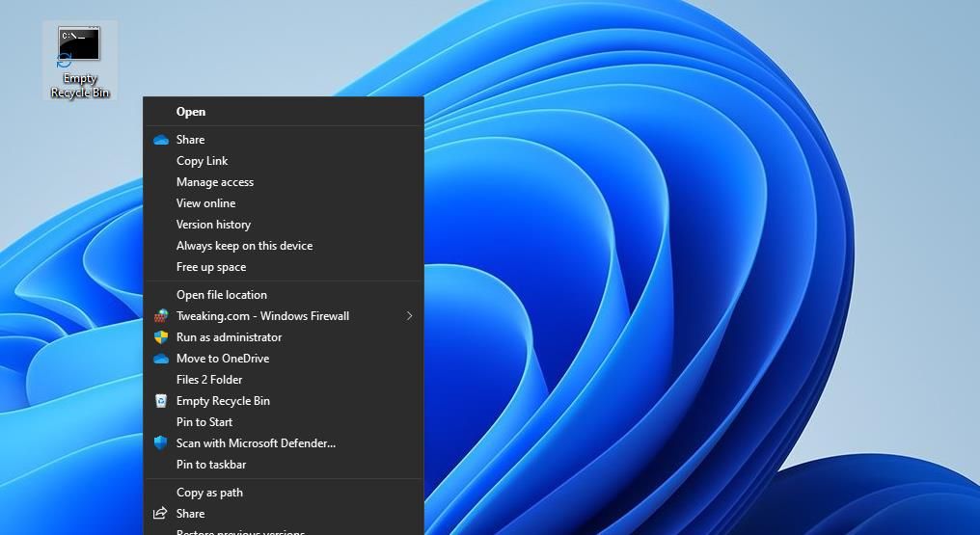Click Copy as path
The width and height of the screenshot is (980, 535).
[x=209, y=493]
